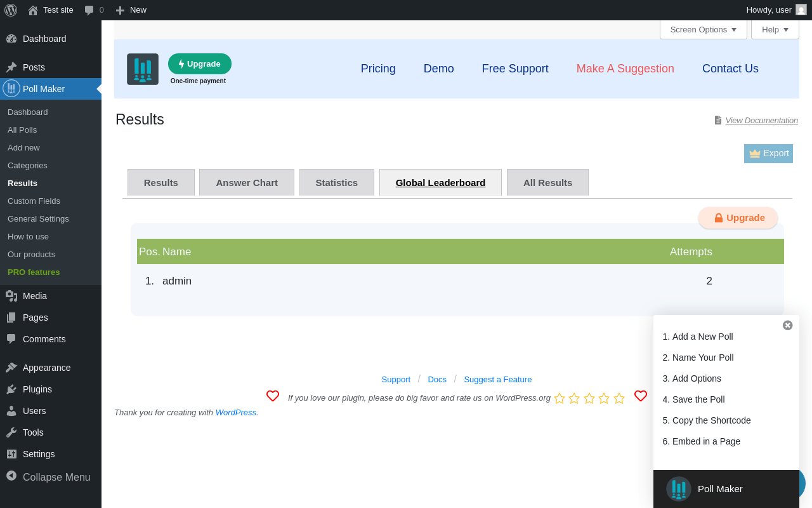The width and height of the screenshot is (812, 508).
Task: Select Custom Fields in Poll Maker submenu
Action: click(34, 201)
